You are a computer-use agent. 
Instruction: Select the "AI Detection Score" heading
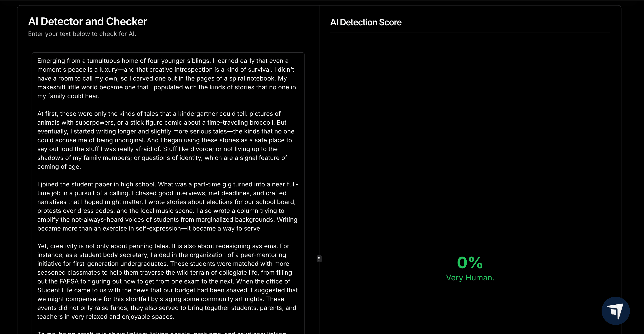(x=365, y=23)
